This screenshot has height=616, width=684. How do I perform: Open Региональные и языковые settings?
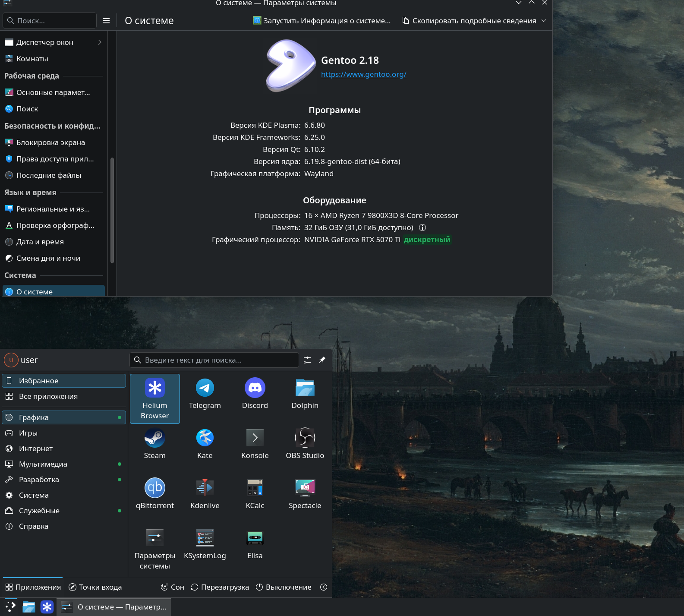[x=54, y=209]
